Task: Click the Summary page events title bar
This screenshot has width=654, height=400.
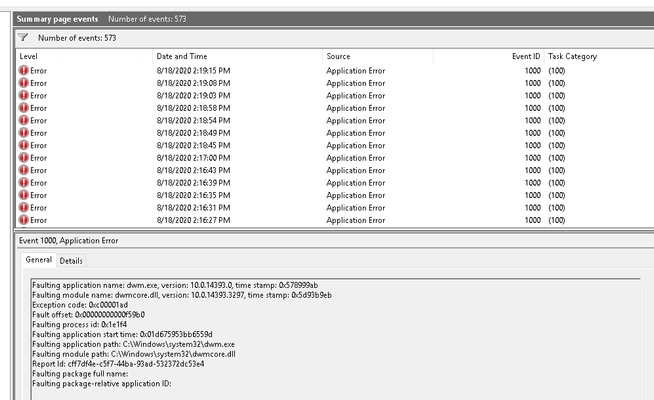Action: (x=334, y=19)
